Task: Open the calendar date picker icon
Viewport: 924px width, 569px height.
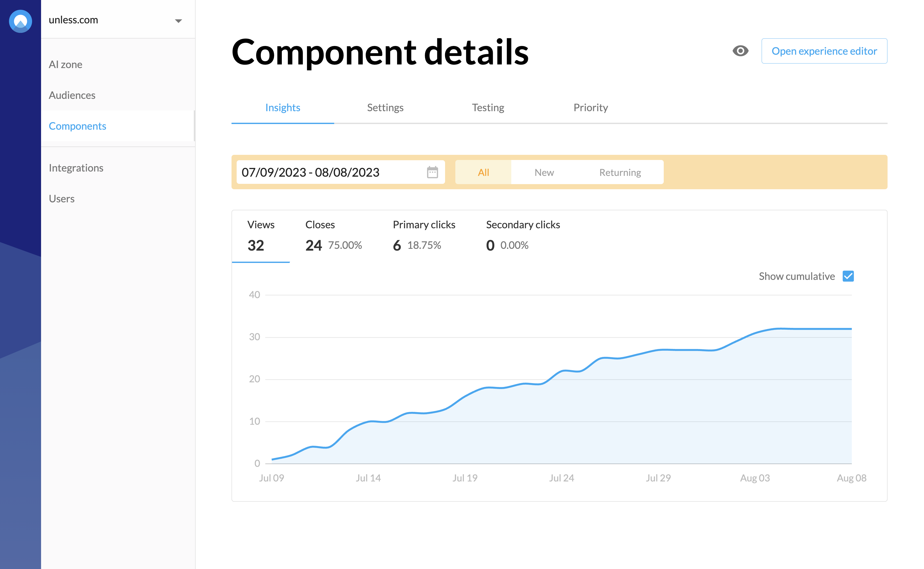Action: pyautogui.click(x=432, y=172)
